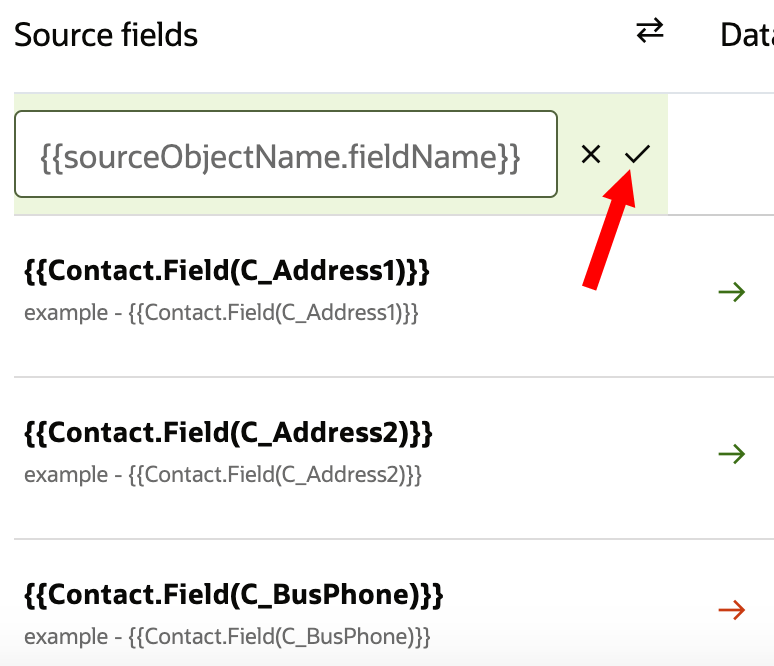Click red mapping arrow for C_BusPhone
This screenshot has width=774, height=666.
tap(733, 610)
